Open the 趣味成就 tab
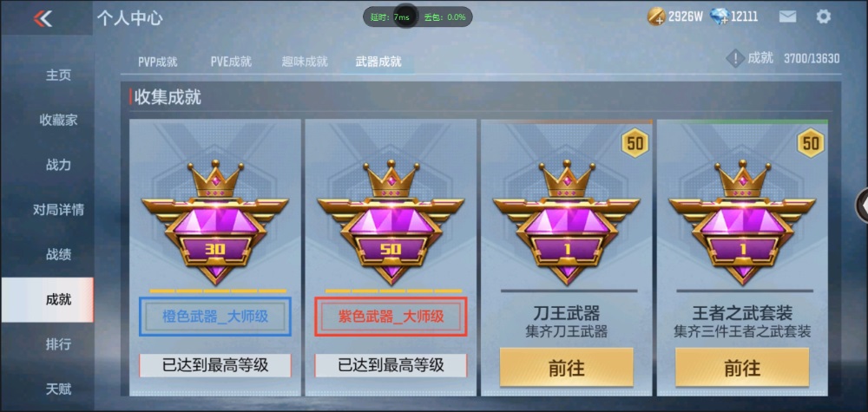 (x=305, y=62)
